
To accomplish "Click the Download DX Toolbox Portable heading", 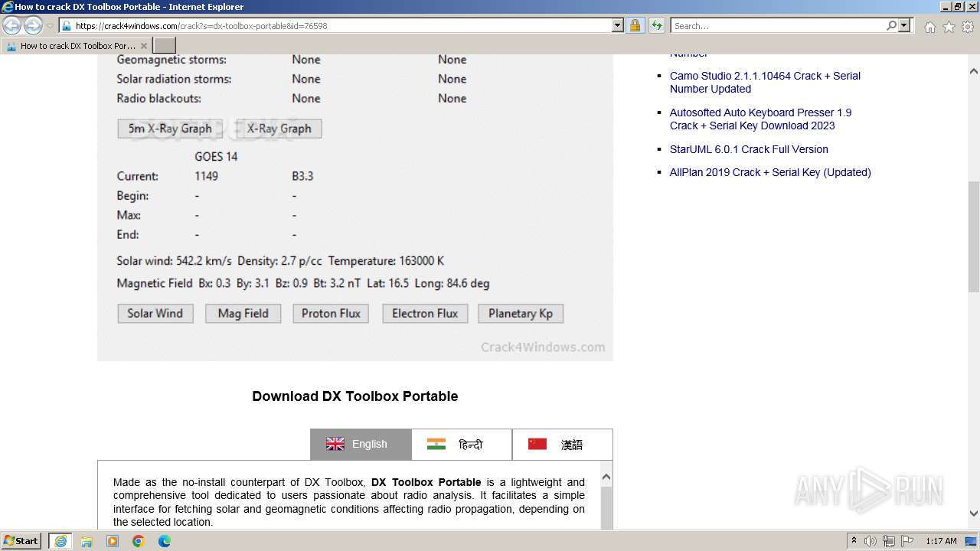I will point(355,396).
